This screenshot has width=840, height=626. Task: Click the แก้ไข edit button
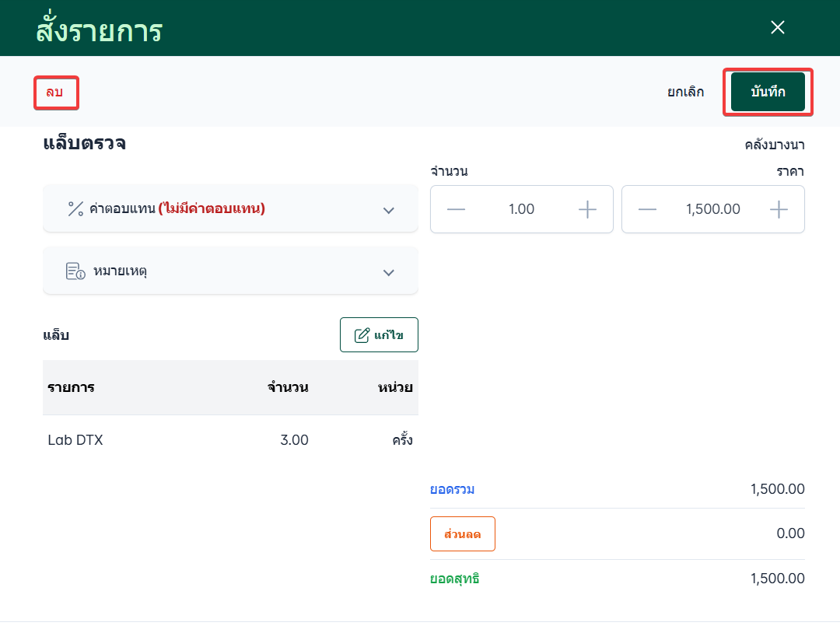point(379,334)
